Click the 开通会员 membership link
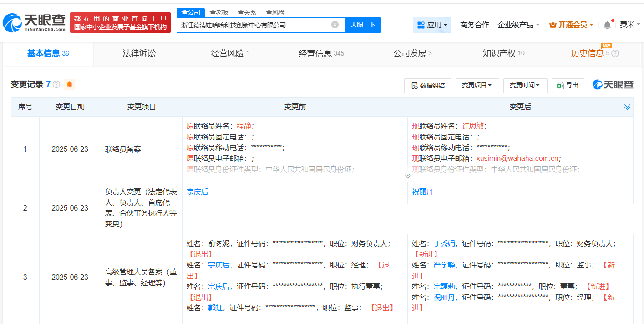 [572, 25]
